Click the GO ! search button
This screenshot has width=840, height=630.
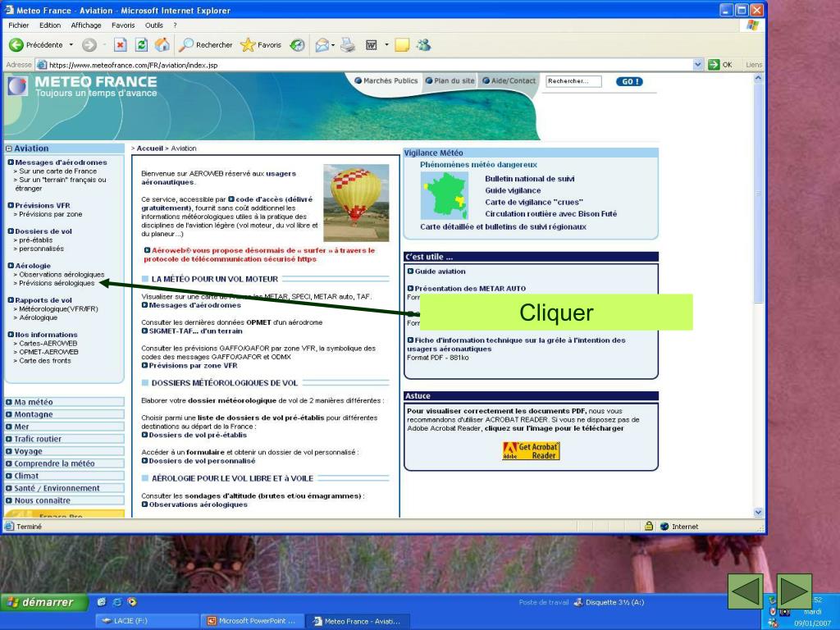pos(629,81)
